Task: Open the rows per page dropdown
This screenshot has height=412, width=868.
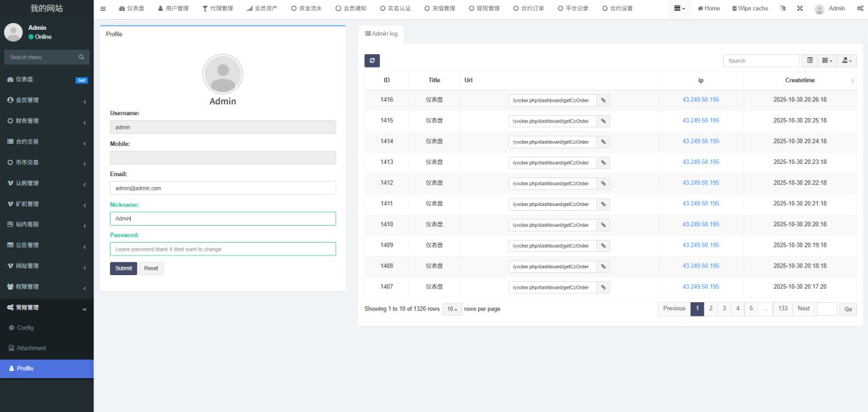Action: 450,309
